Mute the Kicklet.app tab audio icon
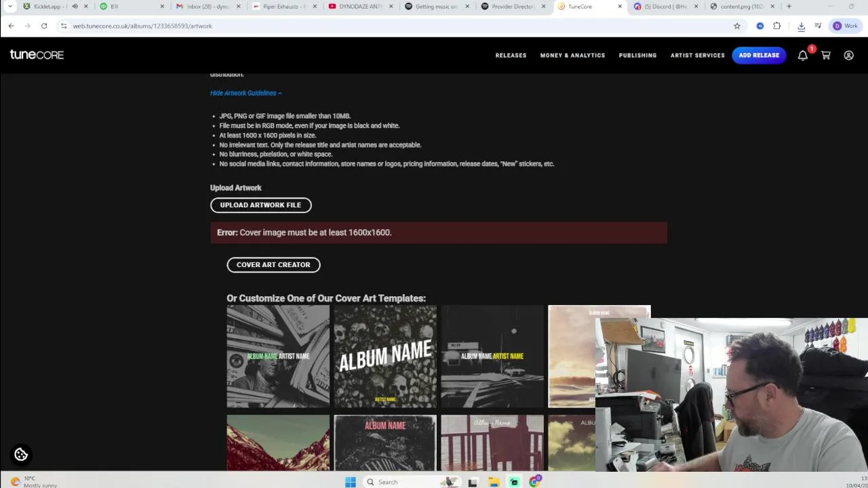The image size is (868, 488). point(75,7)
